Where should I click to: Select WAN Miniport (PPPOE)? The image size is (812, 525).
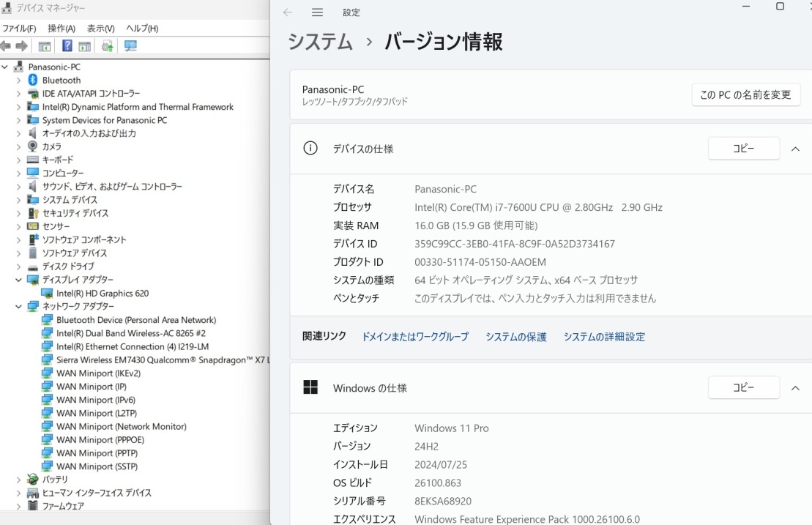tap(100, 439)
